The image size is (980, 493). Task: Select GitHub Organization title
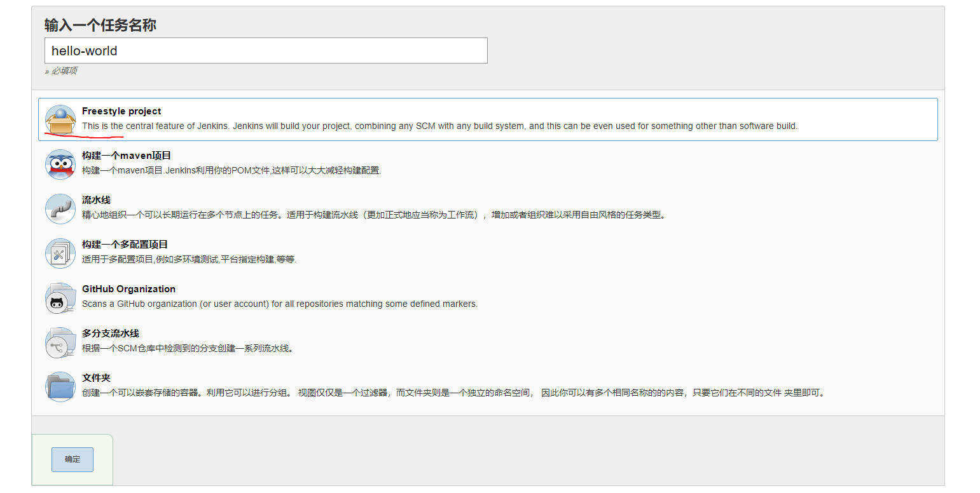128,289
